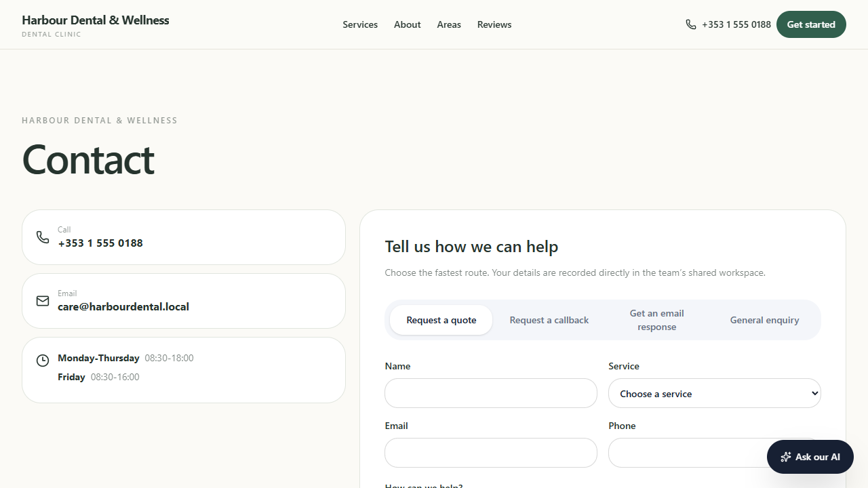This screenshot has width=868, height=488.
Task: Open the Reviews nav link
Action: pyautogui.click(x=494, y=24)
